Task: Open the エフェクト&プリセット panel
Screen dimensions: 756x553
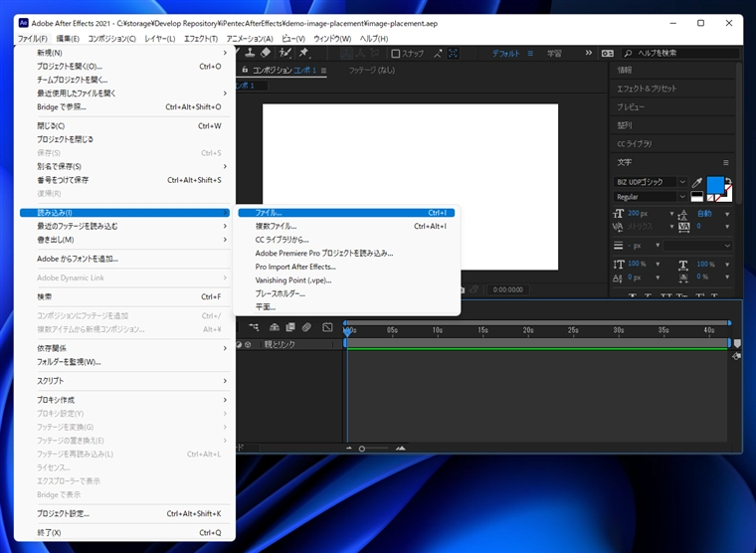Action: pyautogui.click(x=647, y=89)
